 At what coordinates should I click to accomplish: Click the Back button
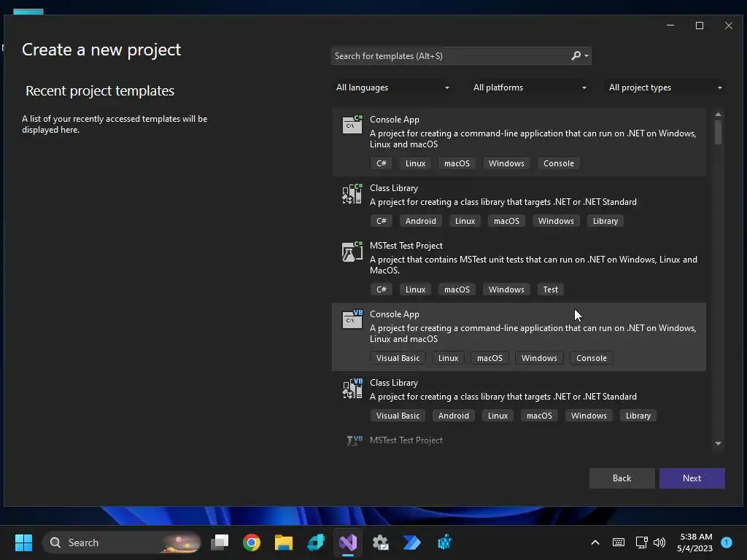click(x=622, y=478)
